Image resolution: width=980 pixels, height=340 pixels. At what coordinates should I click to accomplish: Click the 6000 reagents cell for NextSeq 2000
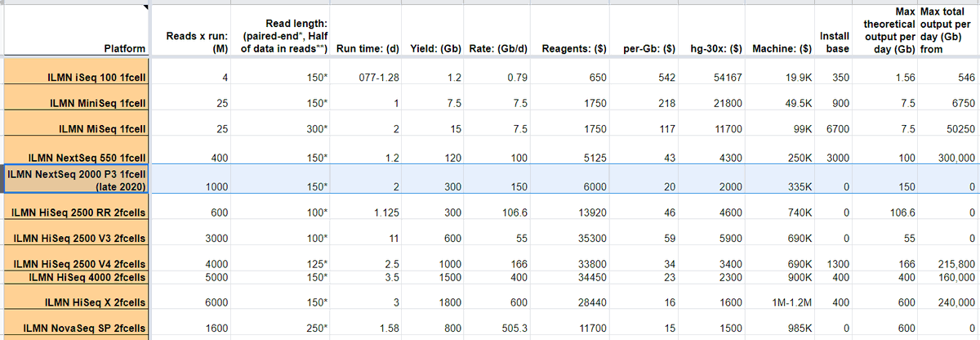pyautogui.click(x=571, y=179)
